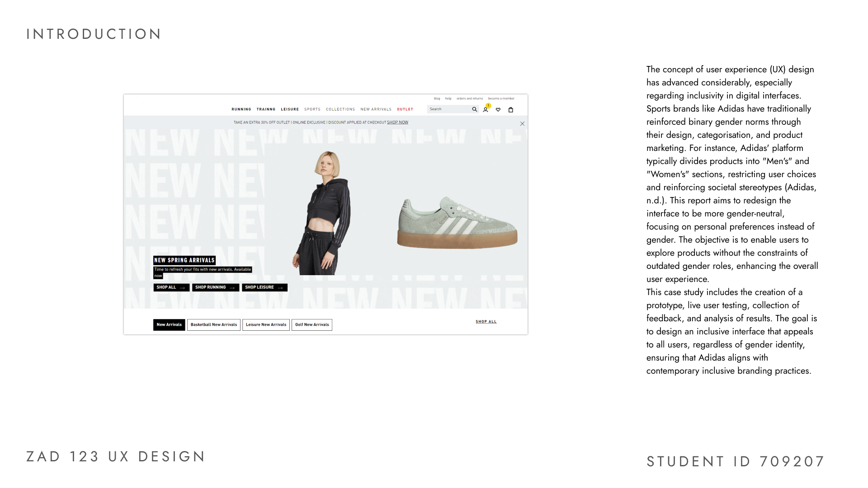
Task: Click the STUDENT ID 709207 text
Action: click(736, 461)
